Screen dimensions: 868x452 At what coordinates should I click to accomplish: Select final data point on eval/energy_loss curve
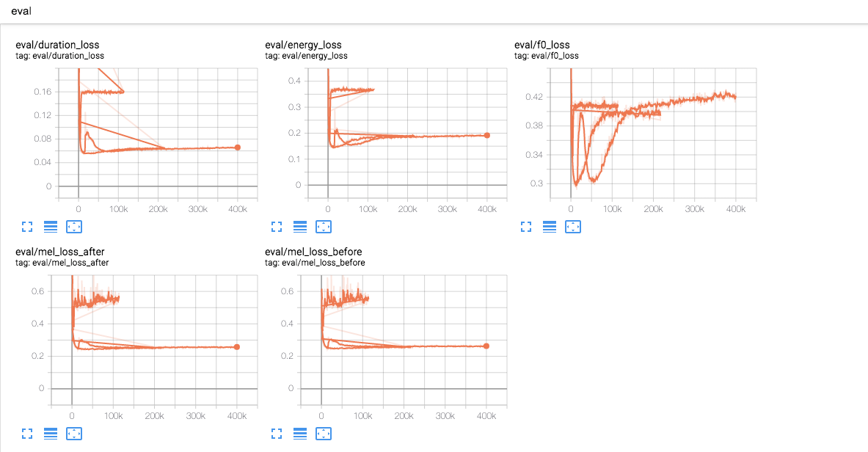(486, 135)
